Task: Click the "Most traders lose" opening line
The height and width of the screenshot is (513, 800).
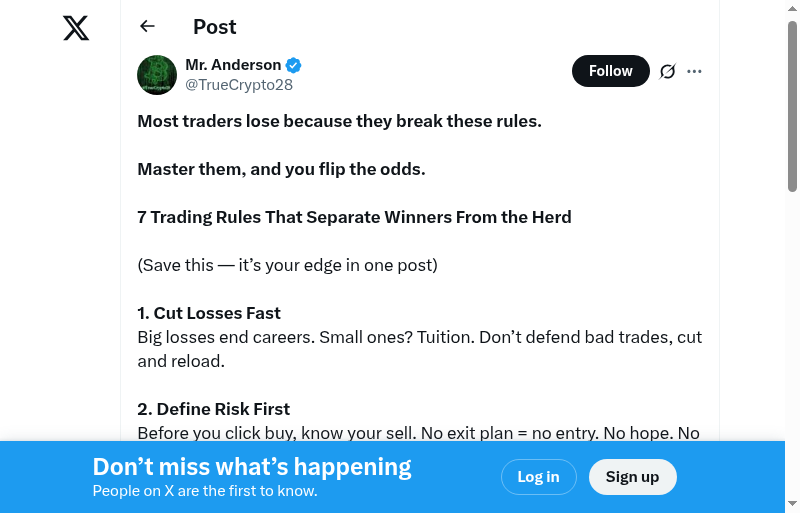Action: [339, 121]
